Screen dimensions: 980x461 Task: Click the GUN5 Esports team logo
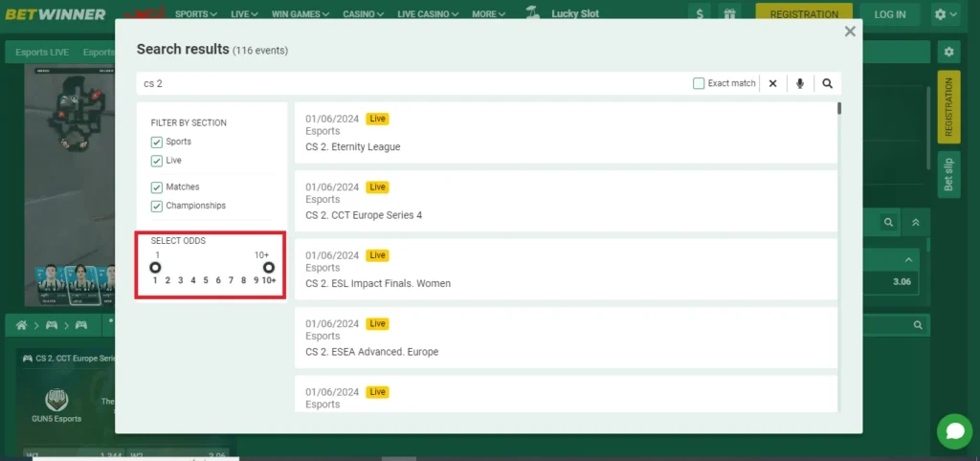pos(56,400)
